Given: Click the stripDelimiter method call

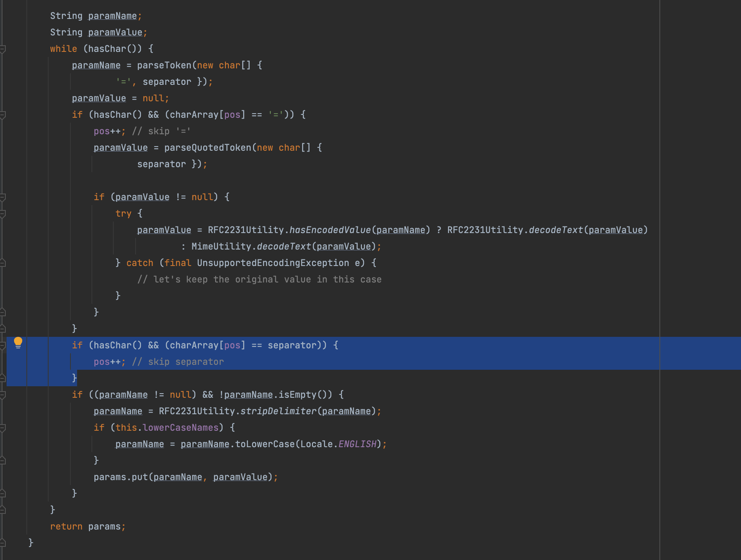Looking at the screenshot, I should pos(278,411).
